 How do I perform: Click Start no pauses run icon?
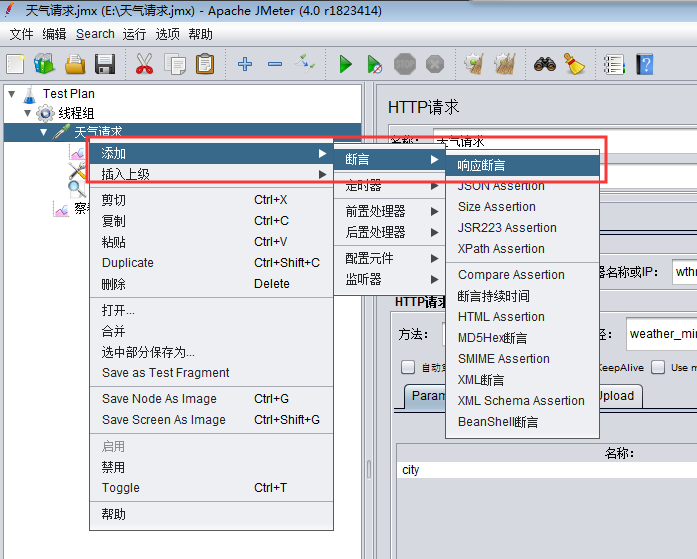click(x=374, y=64)
